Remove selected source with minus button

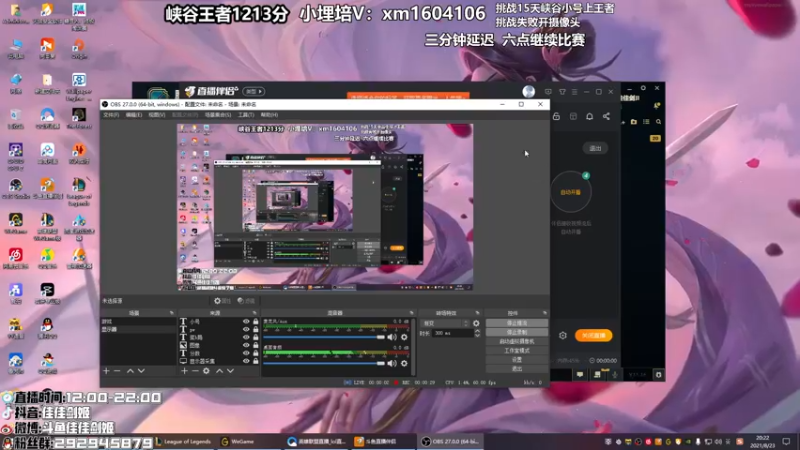(195, 371)
